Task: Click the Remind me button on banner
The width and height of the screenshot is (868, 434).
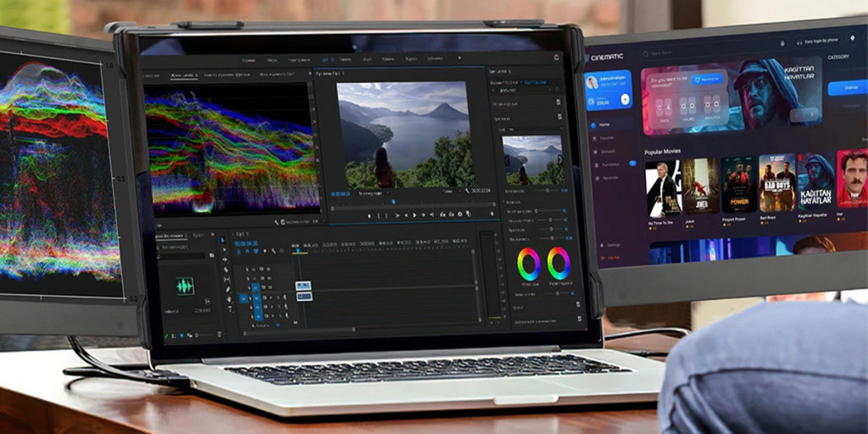Action: point(706,79)
